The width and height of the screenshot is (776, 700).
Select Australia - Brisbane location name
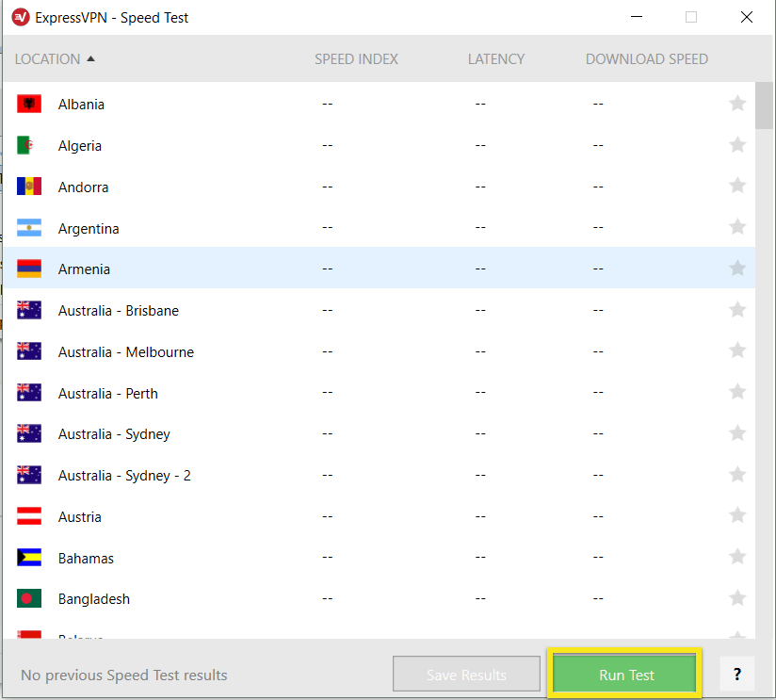tap(119, 311)
